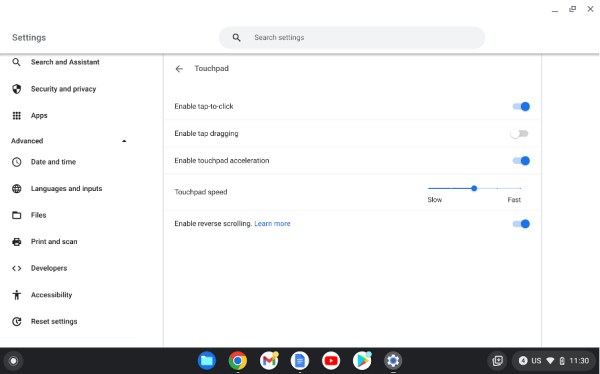The height and width of the screenshot is (374, 600).
Task: Open status tray via the 11:30 clock
Action: 579,361
